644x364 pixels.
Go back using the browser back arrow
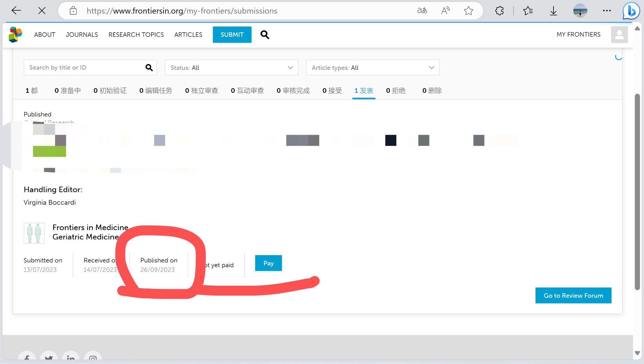[16, 11]
